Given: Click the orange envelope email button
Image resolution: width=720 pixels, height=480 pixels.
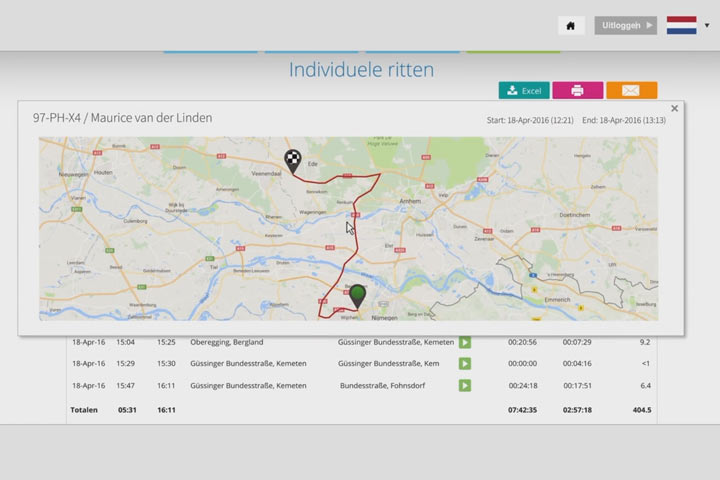Looking at the screenshot, I should point(631,90).
